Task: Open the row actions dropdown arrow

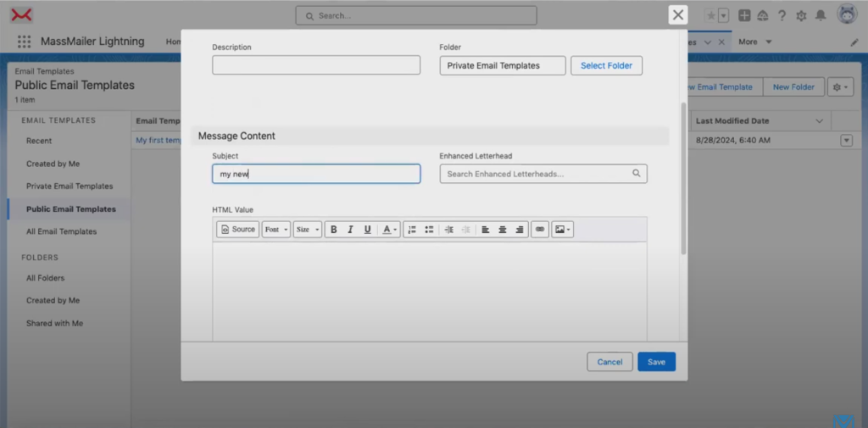Action: 847,140
